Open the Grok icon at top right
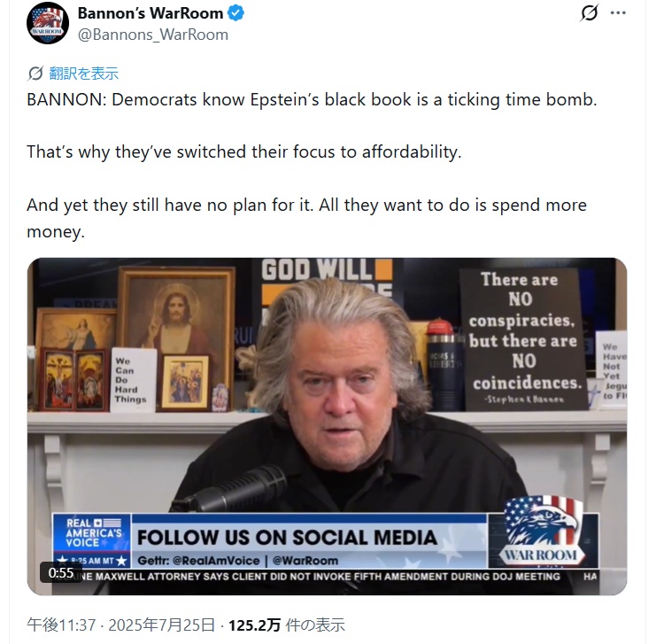The height and width of the screenshot is (644, 656). coord(589,14)
